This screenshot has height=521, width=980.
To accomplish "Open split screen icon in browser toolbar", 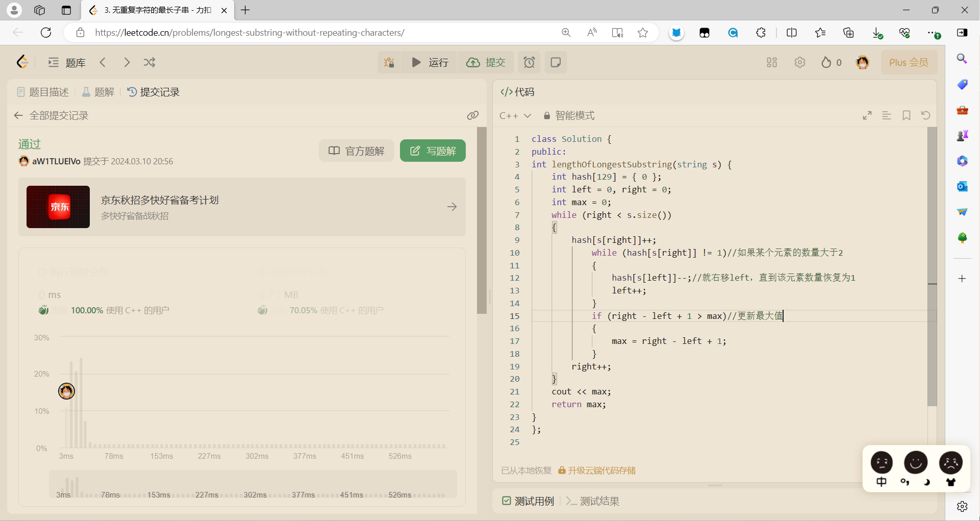I will (x=792, y=33).
